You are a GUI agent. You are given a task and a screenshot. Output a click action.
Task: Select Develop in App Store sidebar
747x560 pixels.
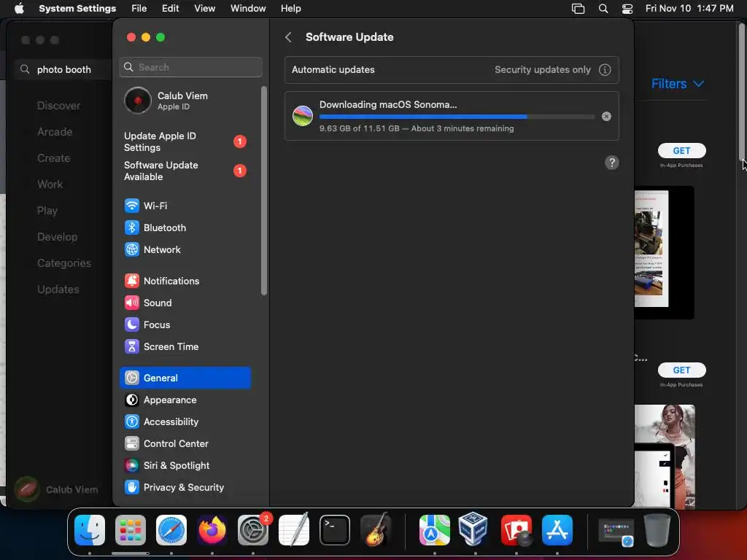click(x=57, y=237)
